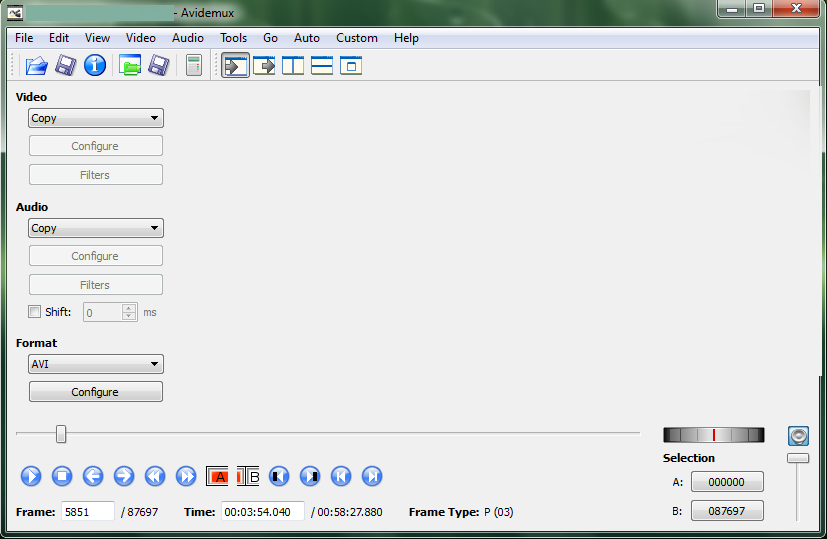The height and width of the screenshot is (539, 827).
Task: Set selection marker A
Action: coord(217,477)
